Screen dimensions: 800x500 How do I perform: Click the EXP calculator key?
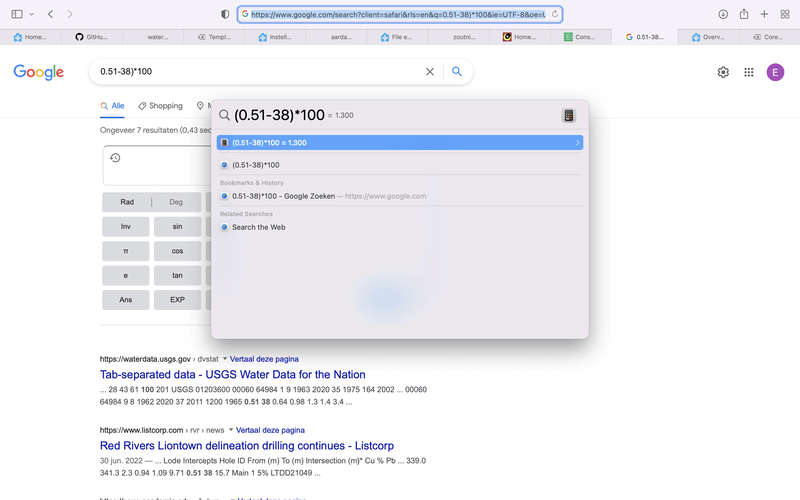pyautogui.click(x=178, y=300)
